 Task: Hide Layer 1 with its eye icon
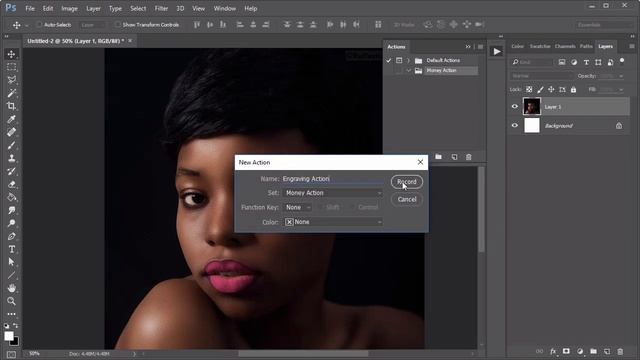click(515, 107)
